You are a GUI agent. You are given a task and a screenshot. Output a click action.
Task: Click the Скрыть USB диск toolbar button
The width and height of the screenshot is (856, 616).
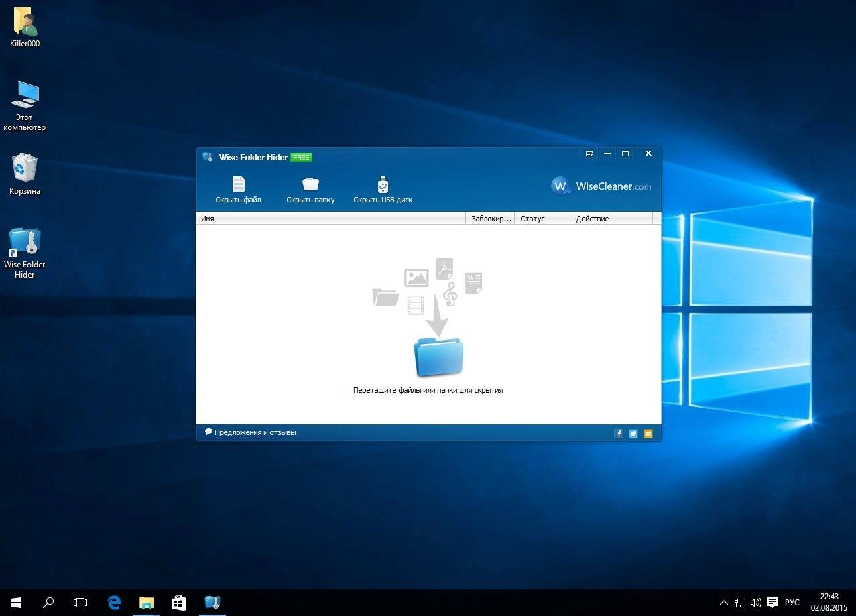pos(383,190)
